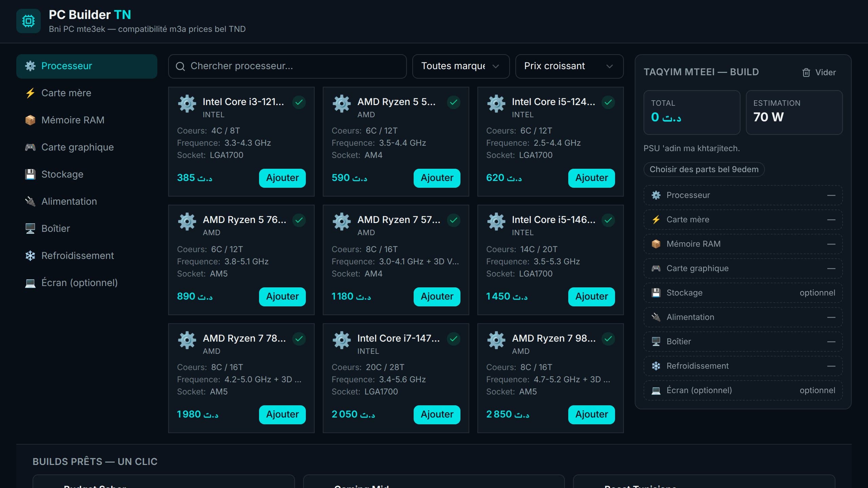Image resolution: width=868 pixels, height=488 pixels.
Task: Click the gear icon on Intel Core i7-147 card
Action: pyautogui.click(x=341, y=340)
